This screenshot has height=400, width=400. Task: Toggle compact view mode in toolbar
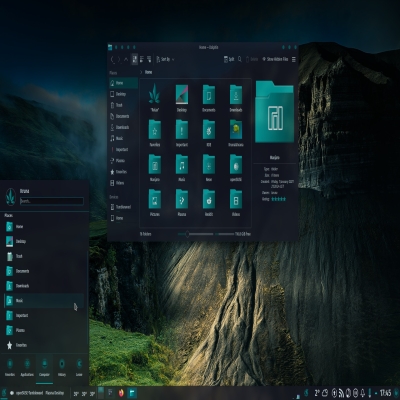tap(142, 59)
